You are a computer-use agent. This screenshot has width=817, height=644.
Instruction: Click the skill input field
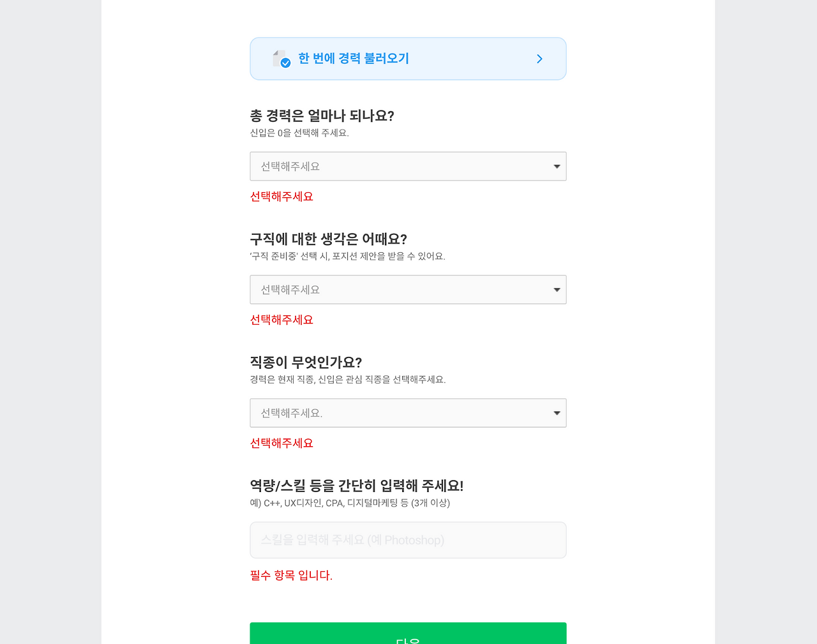pos(408,539)
